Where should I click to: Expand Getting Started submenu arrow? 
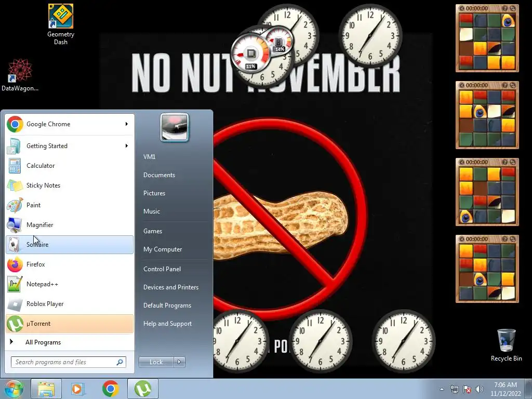pyautogui.click(x=127, y=146)
